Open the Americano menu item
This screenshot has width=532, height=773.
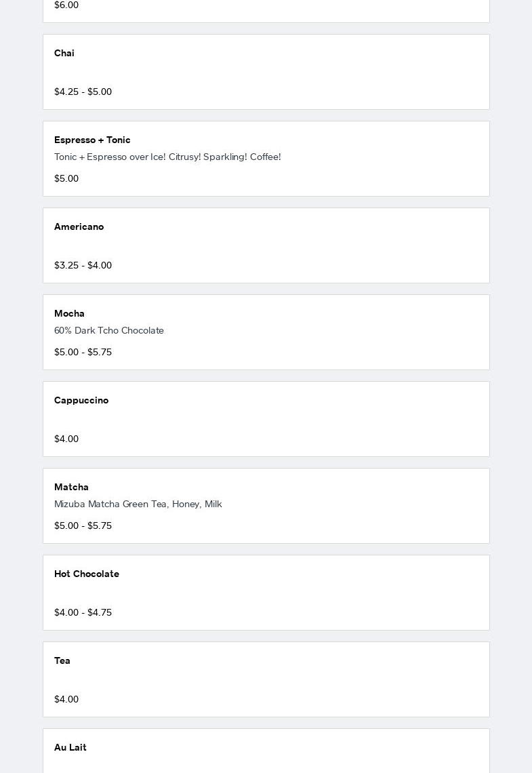pyautogui.click(x=79, y=226)
